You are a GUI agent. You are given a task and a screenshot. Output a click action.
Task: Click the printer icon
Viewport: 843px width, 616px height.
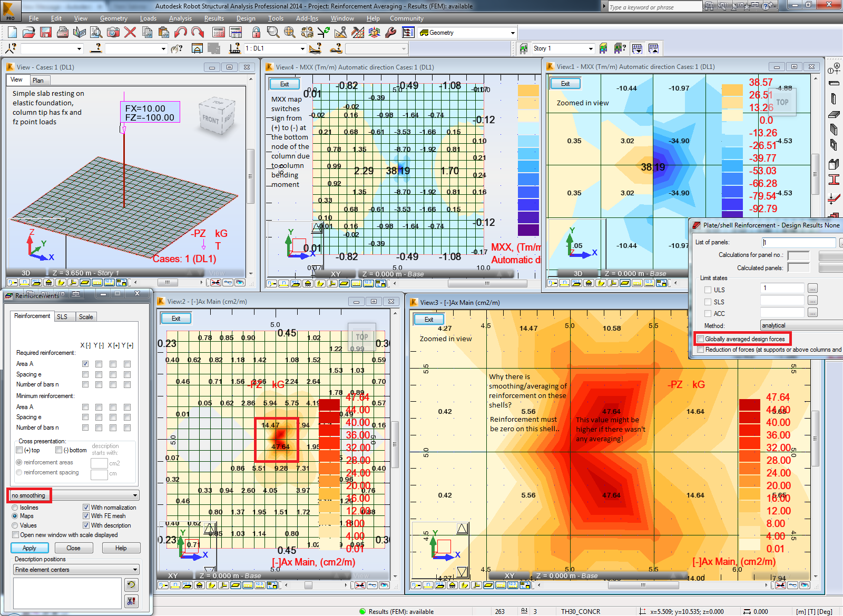point(63,33)
